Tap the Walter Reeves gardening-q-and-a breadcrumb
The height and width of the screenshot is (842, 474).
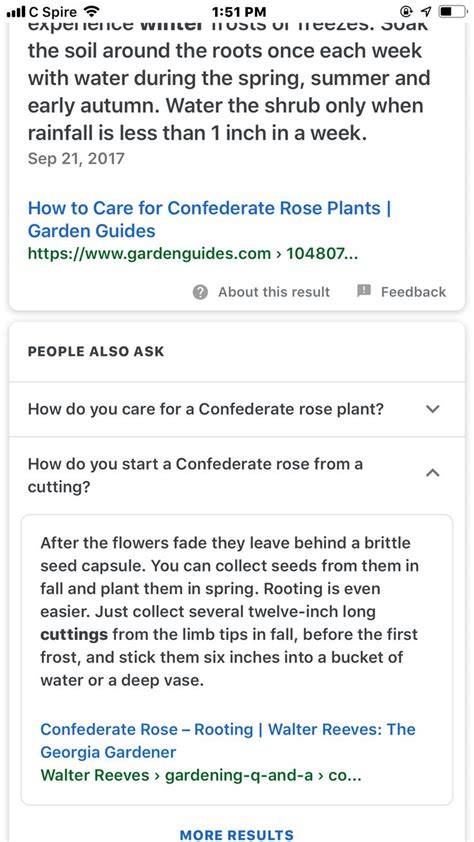pos(200,775)
